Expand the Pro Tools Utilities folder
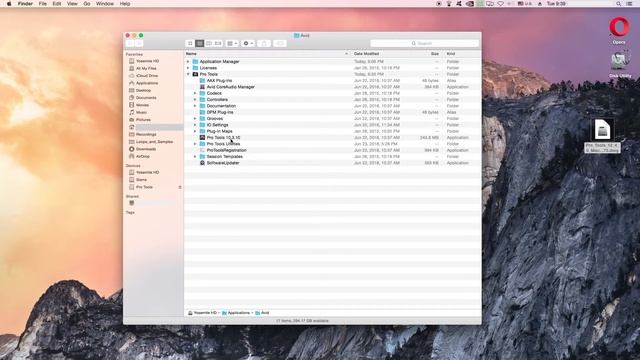This screenshot has height=360, width=640. [x=195, y=144]
